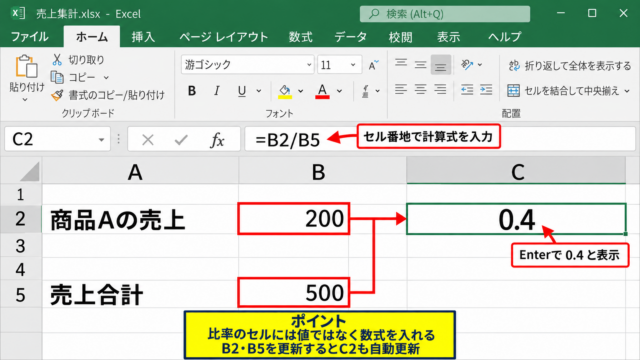Open underline style dropdown arrow
The height and width of the screenshot is (360, 640).
pos(259,91)
